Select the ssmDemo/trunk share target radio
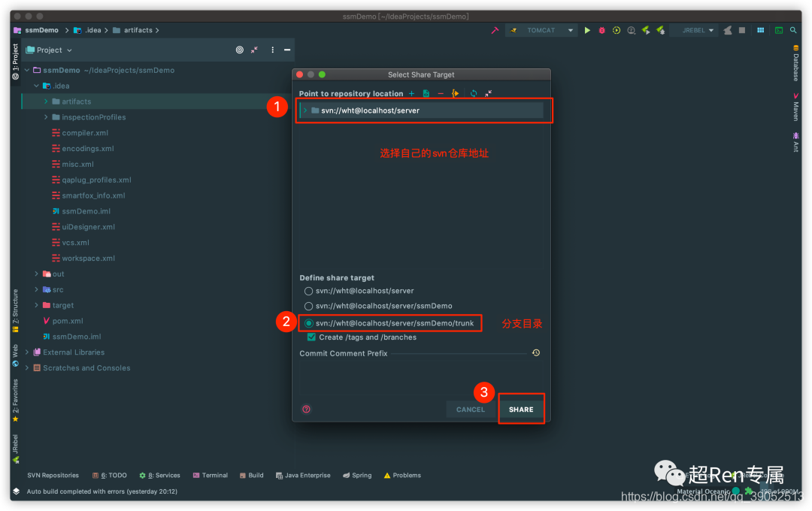 [309, 324]
